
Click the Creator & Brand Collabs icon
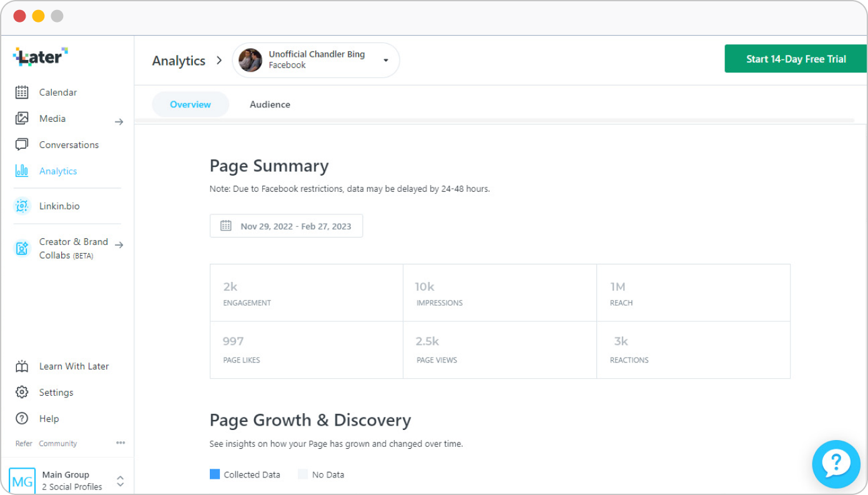tap(22, 248)
